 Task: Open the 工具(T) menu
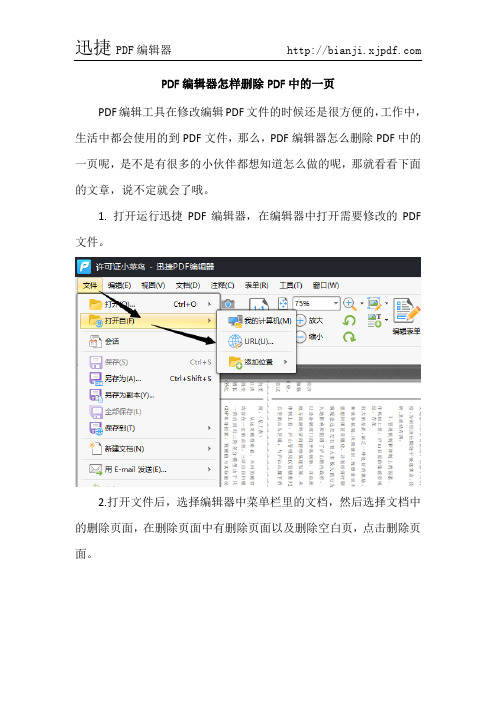[x=291, y=285]
